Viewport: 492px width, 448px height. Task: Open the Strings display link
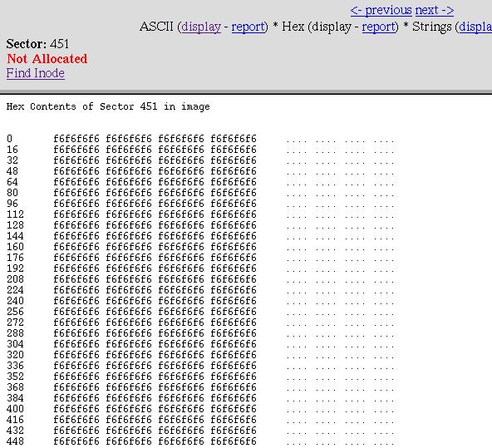(x=475, y=27)
